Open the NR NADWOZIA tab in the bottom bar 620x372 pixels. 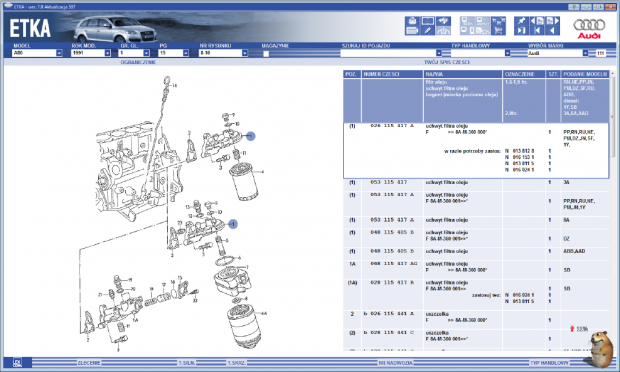(395, 363)
